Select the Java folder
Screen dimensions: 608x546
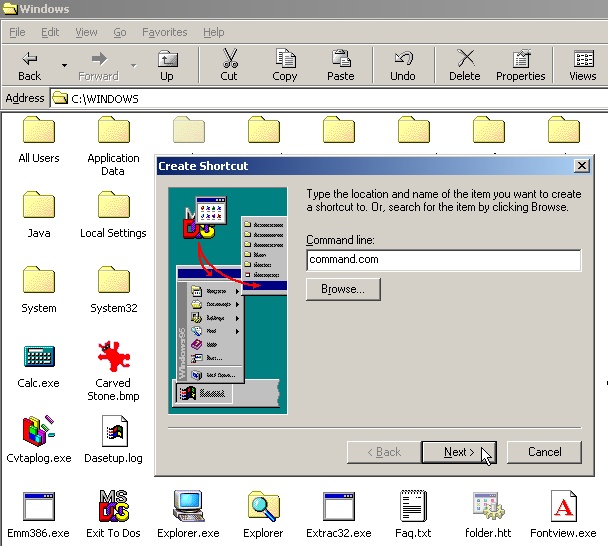(x=39, y=215)
